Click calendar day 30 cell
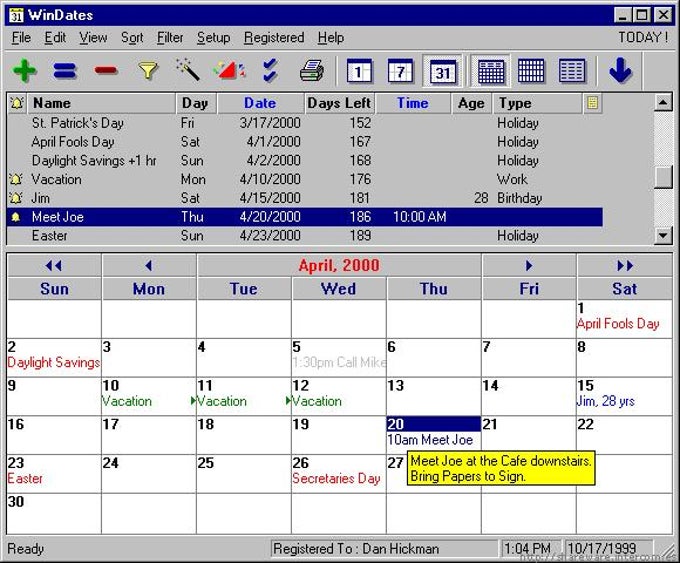The image size is (680, 563). (x=54, y=513)
